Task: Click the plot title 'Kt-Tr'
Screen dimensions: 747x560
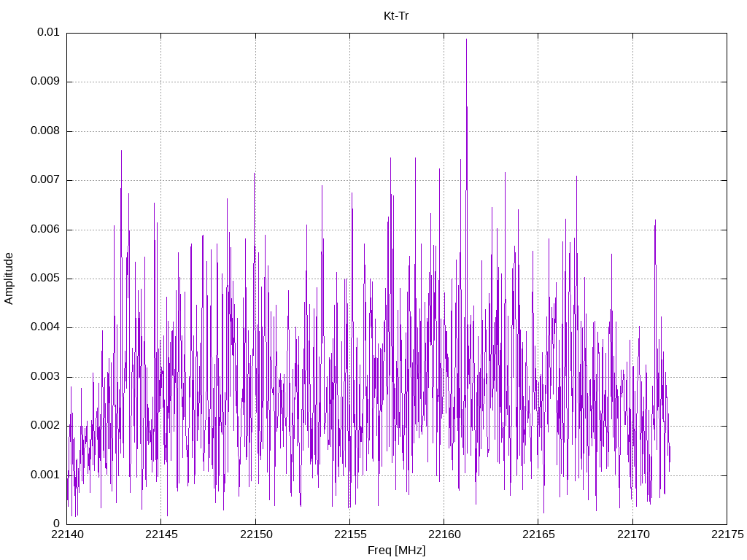Action: click(396, 16)
